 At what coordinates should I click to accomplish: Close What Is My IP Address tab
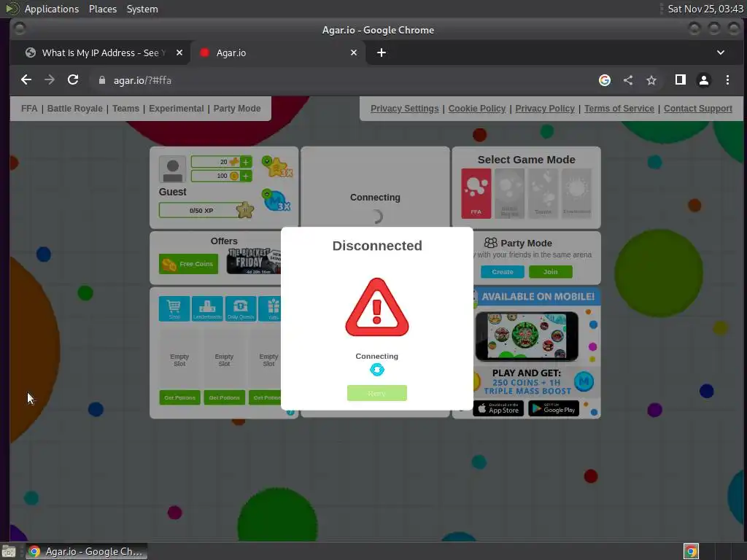coord(179,52)
